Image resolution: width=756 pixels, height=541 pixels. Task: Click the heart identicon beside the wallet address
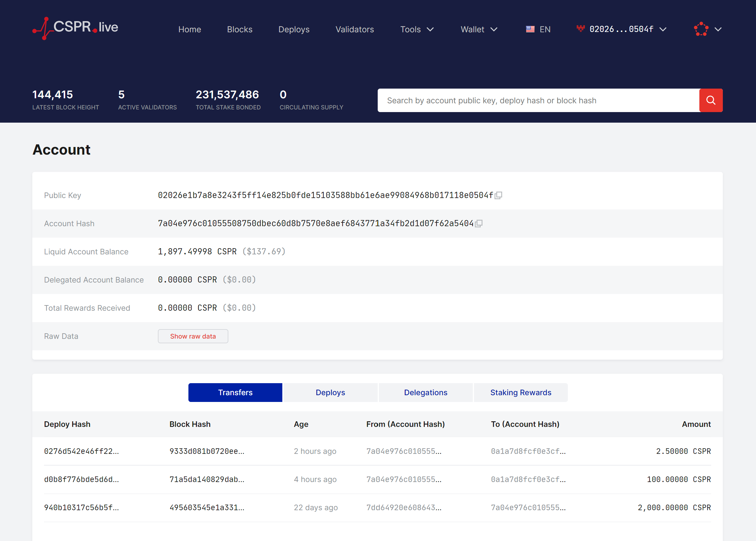pos(580,29)
